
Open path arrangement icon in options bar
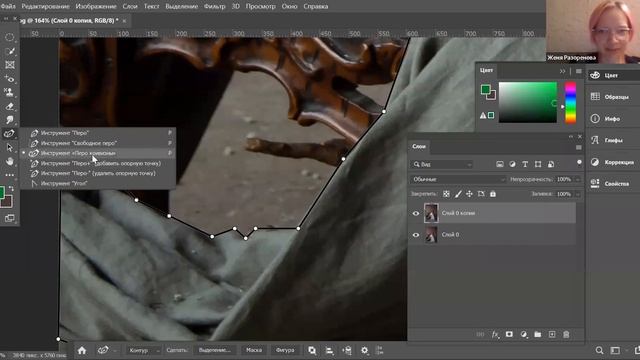347,350
